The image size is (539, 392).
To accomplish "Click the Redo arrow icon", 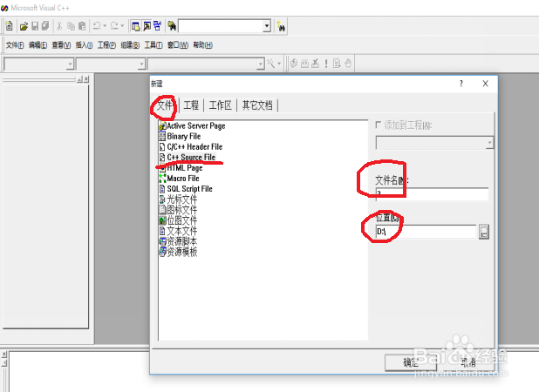I will [114, 26].
